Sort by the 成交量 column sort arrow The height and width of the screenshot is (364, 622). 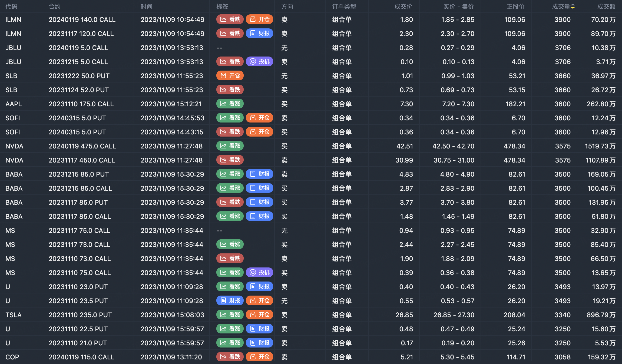[x=573, y=6]
